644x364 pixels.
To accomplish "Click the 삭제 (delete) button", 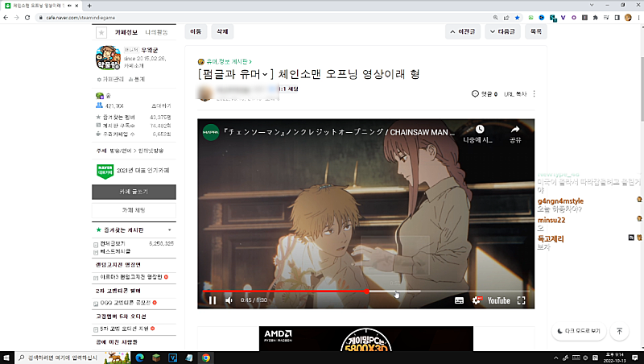I will pos(222,31).
